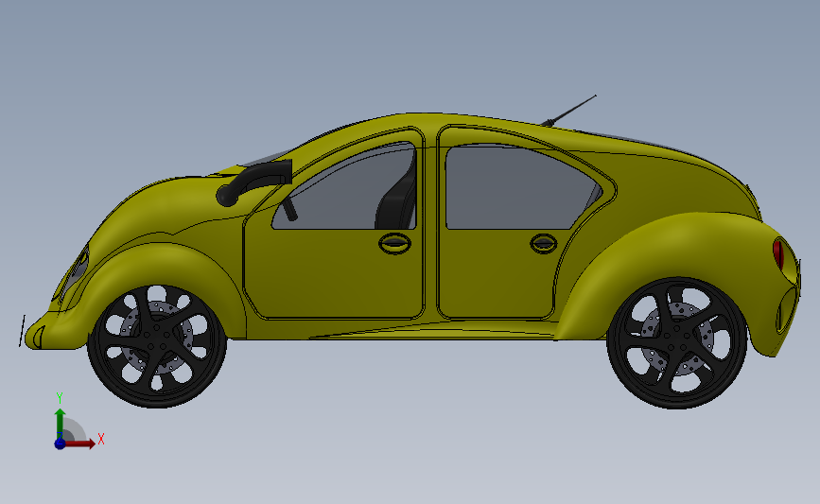Select the roof antenna
The width and height of the screenshot is (820, 504).
click(568, 111)
